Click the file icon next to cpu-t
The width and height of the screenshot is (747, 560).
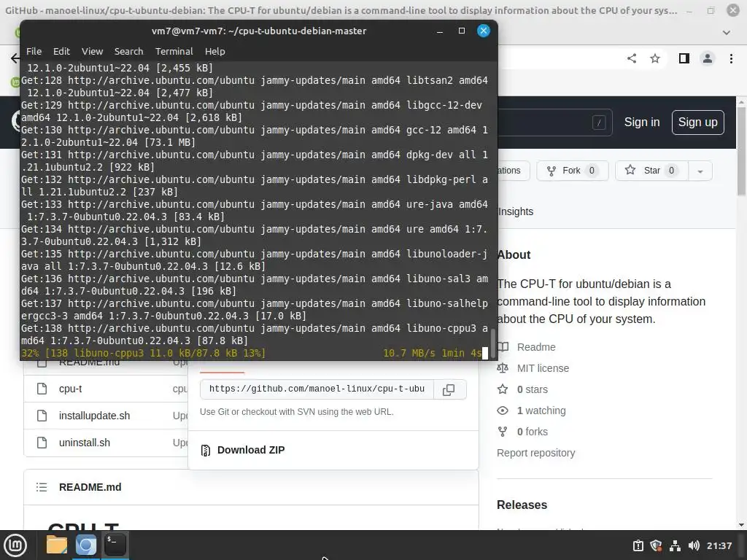click(42, 389)
